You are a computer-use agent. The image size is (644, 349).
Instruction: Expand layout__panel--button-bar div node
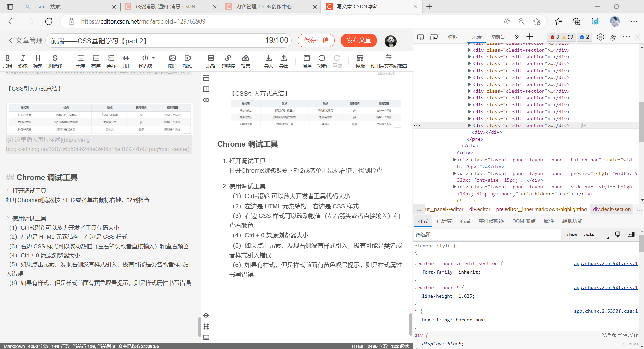click(x=454, y=160)
